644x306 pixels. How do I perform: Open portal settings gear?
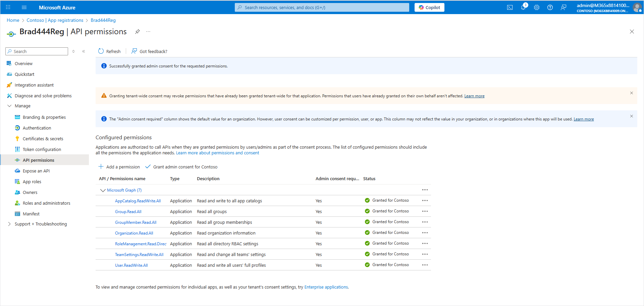coord(537,7)
